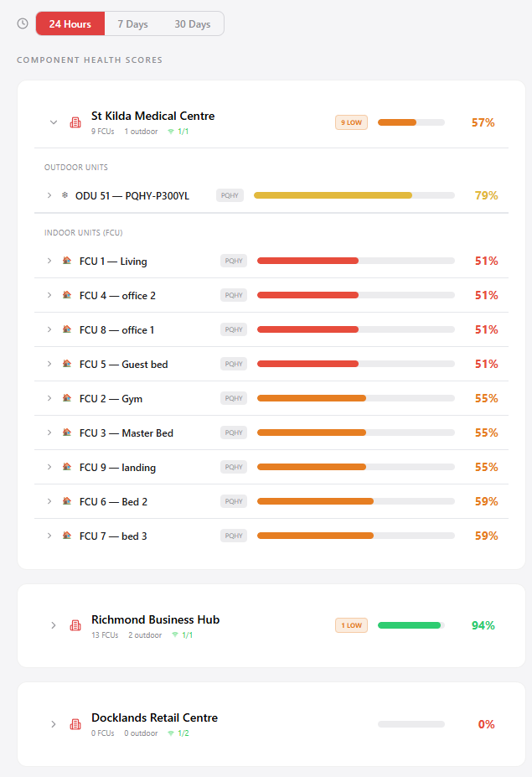Open Richmond Business Hub by its name
Viewport: 532px width, 777px height.
(155, 619)
